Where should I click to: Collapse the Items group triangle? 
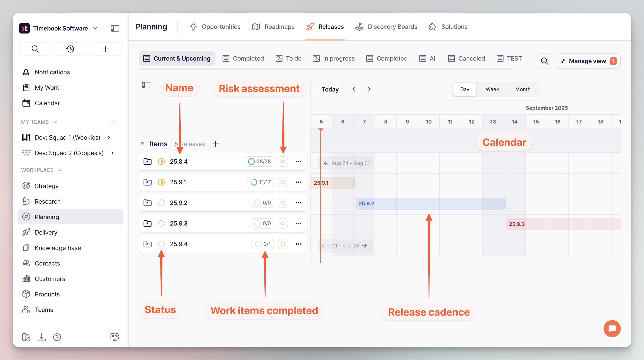[x=142, y=144]
